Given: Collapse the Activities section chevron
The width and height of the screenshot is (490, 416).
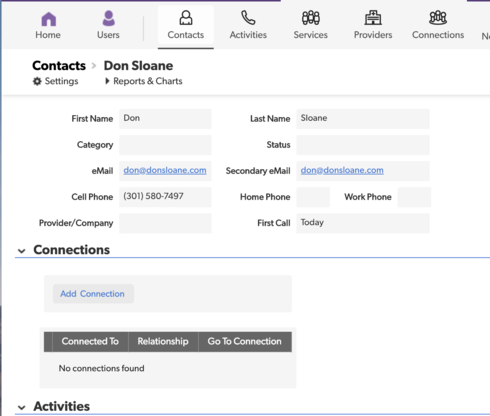Looking at the screenshot, I should pos(22,407).
